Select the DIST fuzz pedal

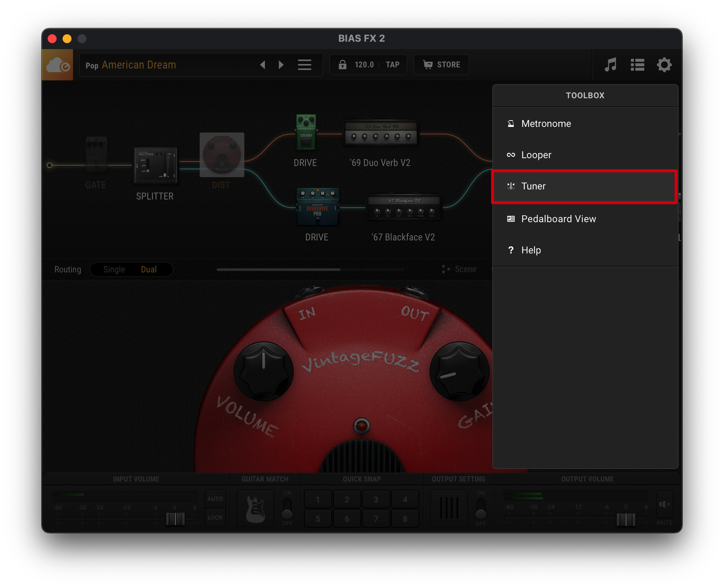pyautogui.click(x=222, y=155)
